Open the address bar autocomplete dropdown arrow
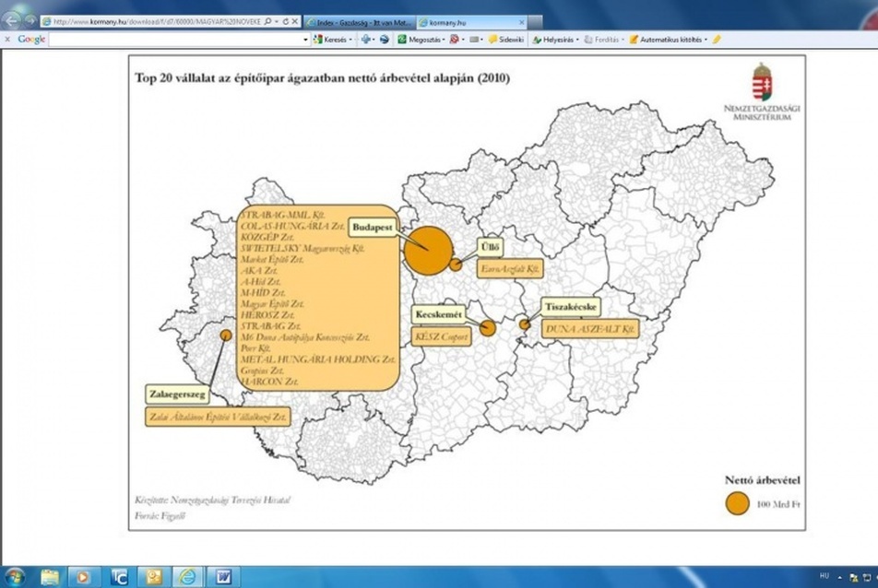Viewport: 878px width, 588px height. point(277,22)
